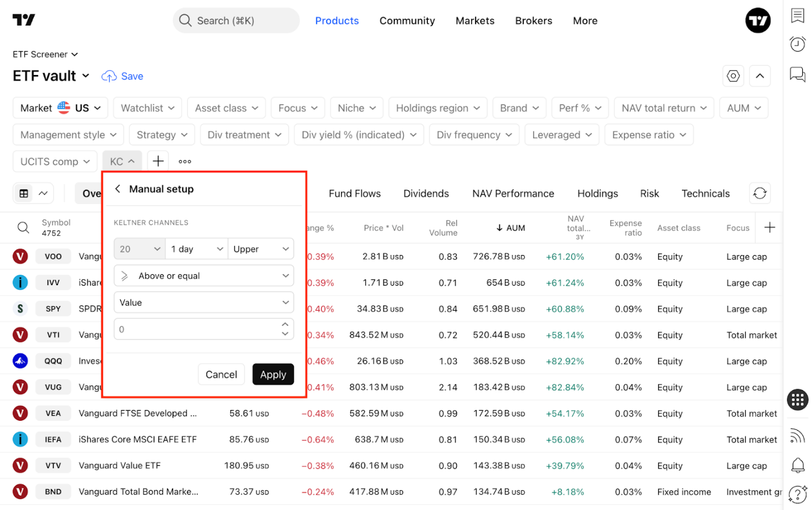Open screener settings hexagon icon

(x=733, y=76)
